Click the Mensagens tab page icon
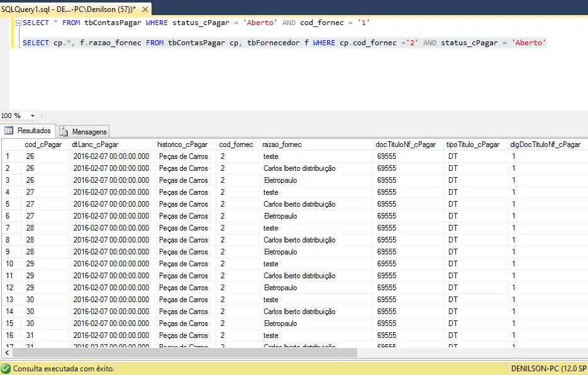588x375 pixels. click(x=64, y=132)
